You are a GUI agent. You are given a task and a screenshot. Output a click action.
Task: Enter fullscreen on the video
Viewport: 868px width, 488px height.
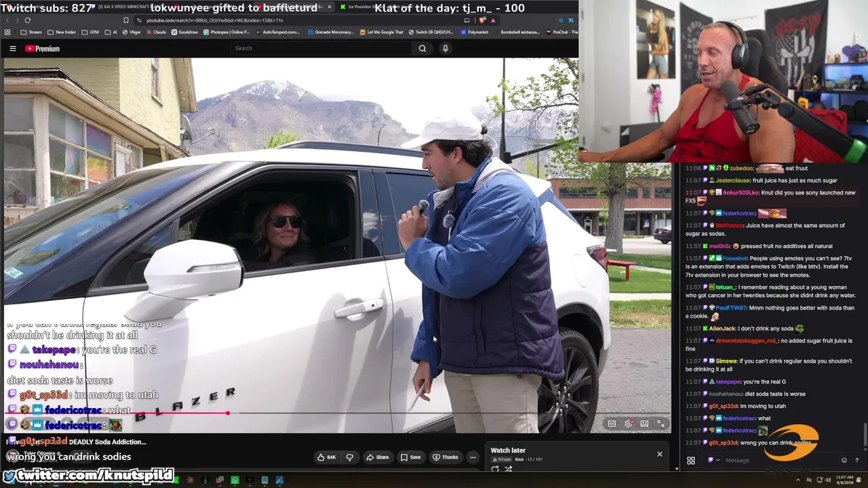[x=661, y=424]
